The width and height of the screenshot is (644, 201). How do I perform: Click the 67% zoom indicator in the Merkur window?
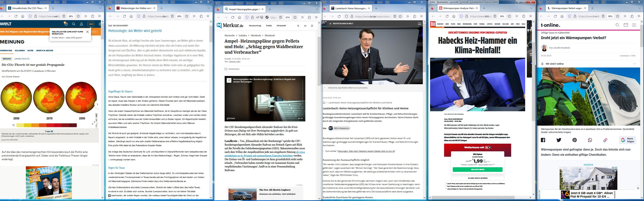pyautogui.click(x=288, y=17)
